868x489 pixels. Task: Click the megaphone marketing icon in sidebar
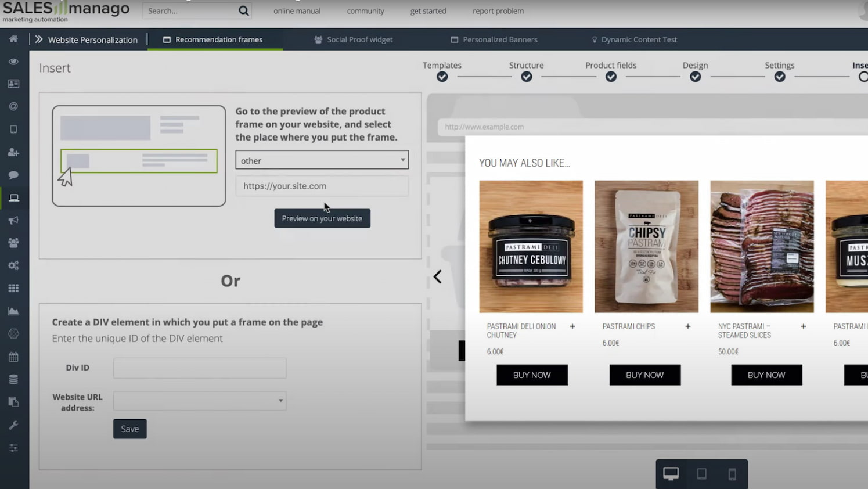click(x=14, y=220)
